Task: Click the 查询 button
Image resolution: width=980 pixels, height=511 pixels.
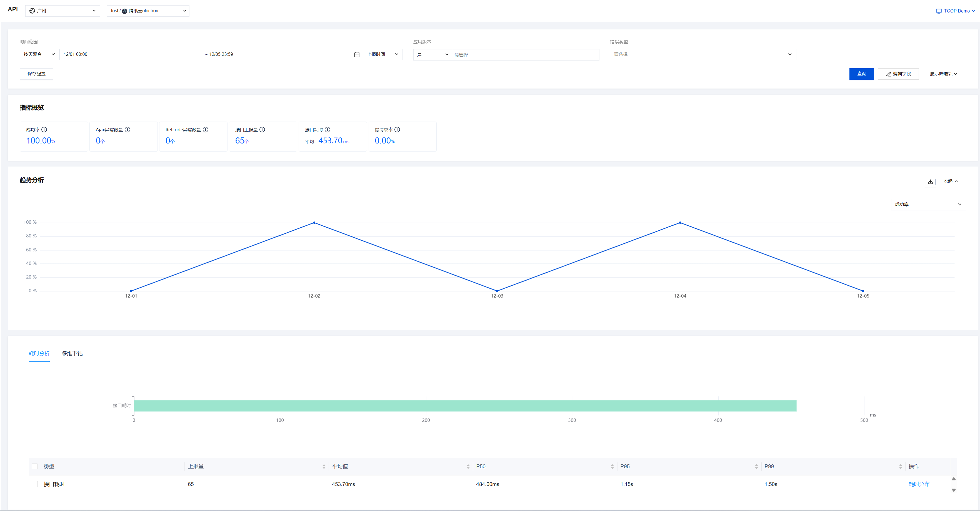Action: (x=861, y=74)
